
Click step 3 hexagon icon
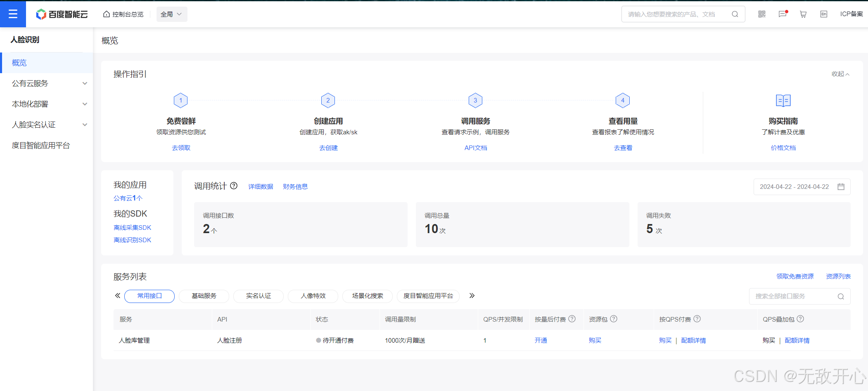(476, 100)
